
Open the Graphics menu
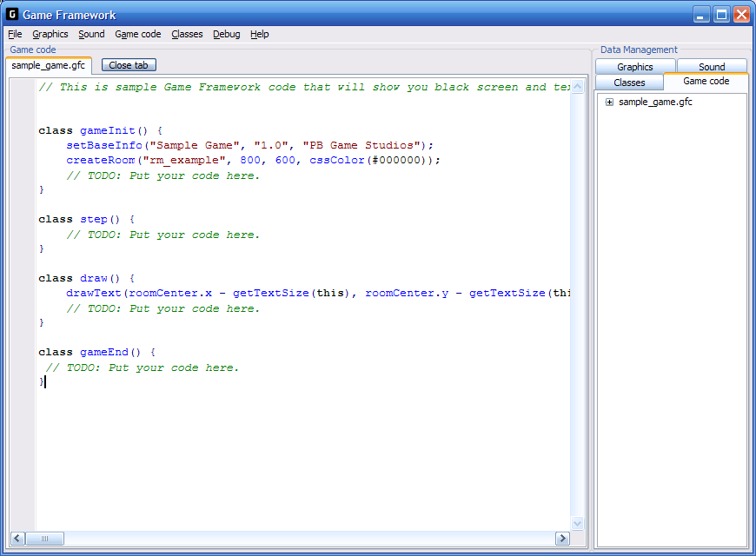(x=50, y=34)
